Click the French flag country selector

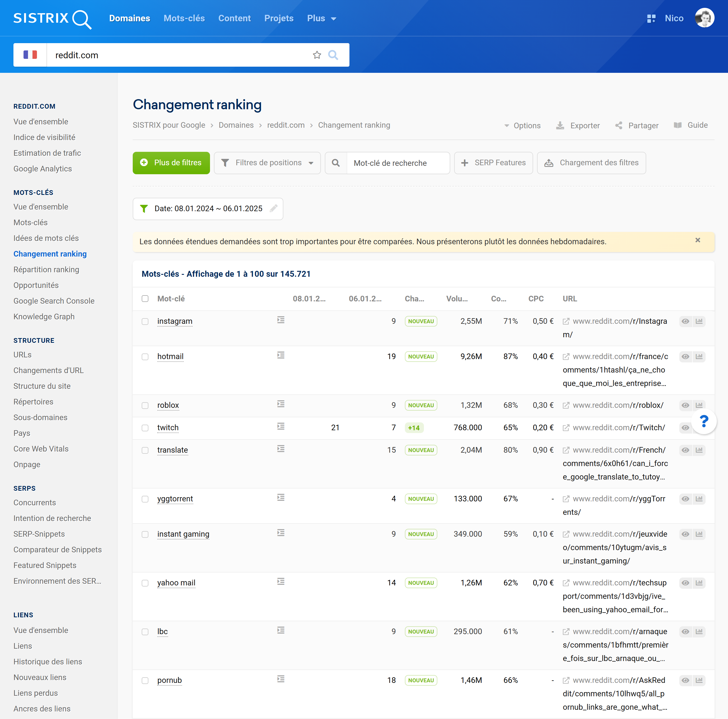(30, 55)
